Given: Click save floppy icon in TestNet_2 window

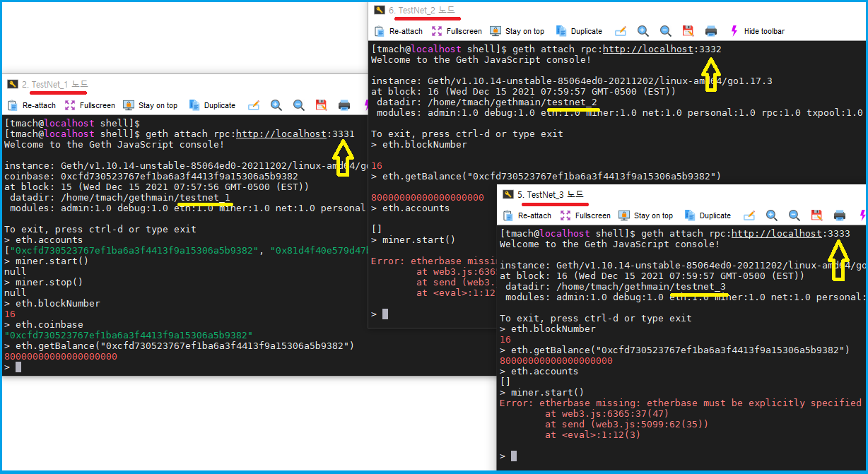Looking at the screenshot, I should point(688,31).
